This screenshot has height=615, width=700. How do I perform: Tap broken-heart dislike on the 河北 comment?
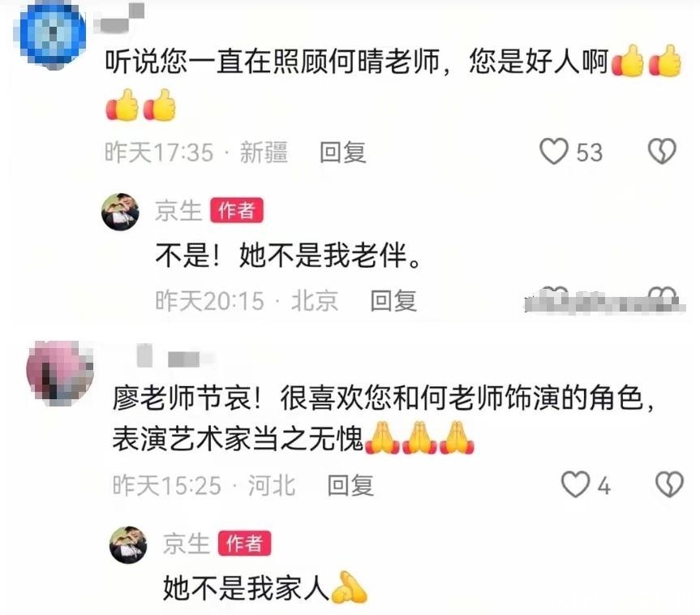click(x=669, y=484)
